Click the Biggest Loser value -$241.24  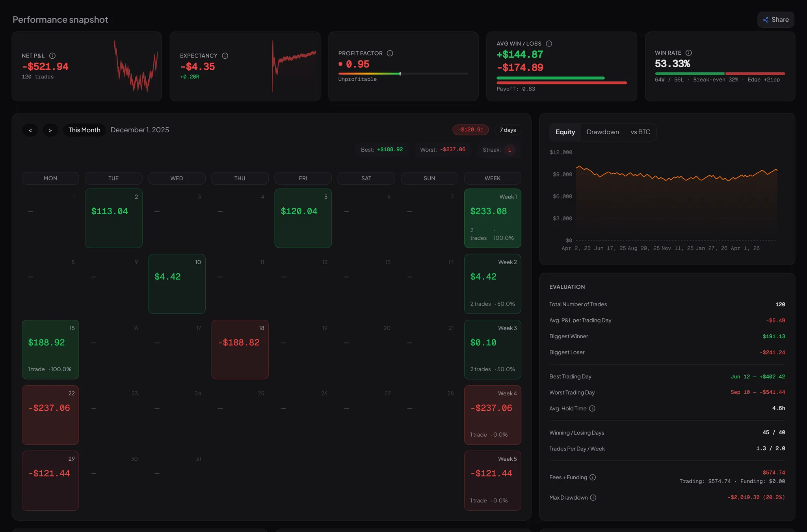point(772,353)
